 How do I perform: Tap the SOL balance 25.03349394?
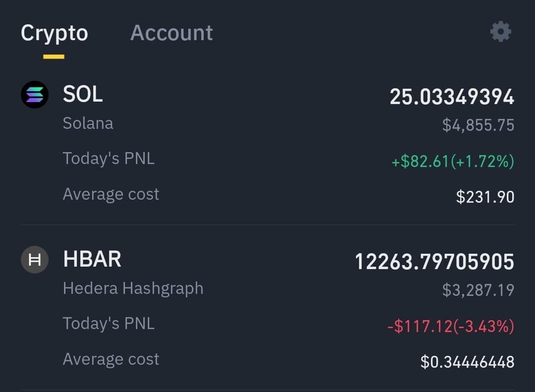click(452, 97)
